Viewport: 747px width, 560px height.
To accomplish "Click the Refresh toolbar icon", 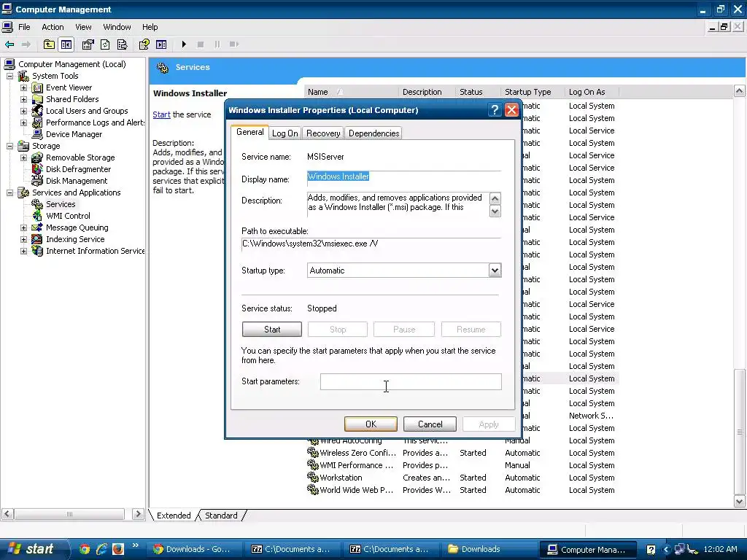I will pos(105,44).
